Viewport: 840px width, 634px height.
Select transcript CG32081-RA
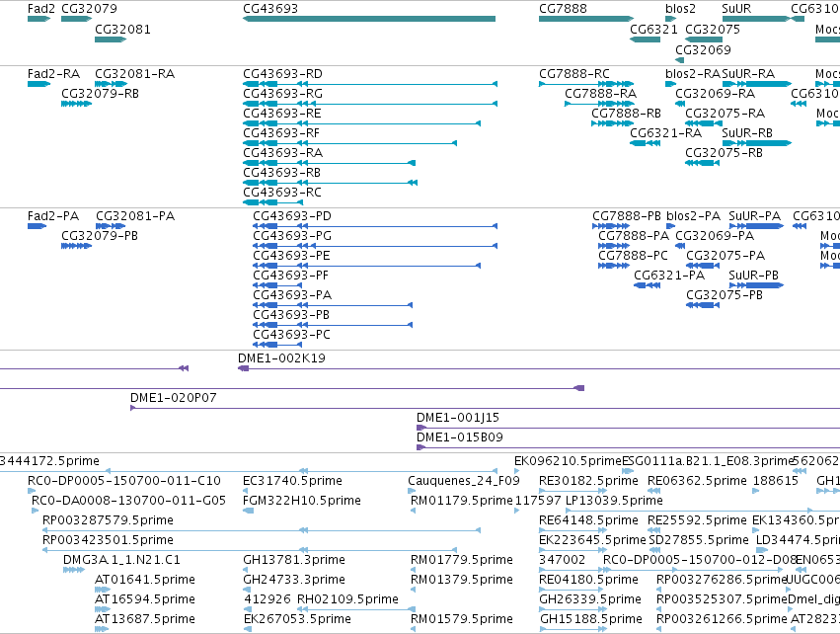click(x=111, y=84)
